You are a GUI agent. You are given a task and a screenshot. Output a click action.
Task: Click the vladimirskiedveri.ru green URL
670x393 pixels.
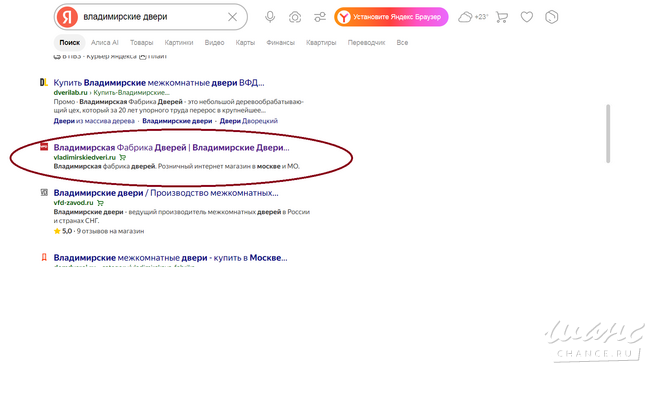85,157
